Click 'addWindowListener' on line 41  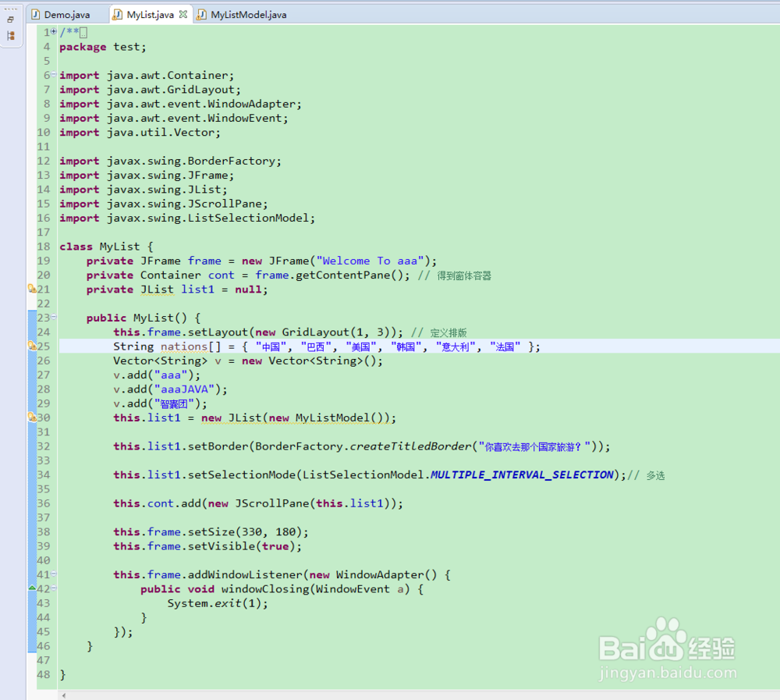(x=245, y=574)
